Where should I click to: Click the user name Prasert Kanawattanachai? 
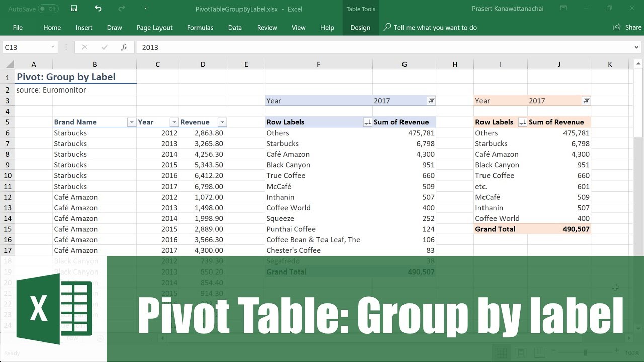click(x=508, y=9)
